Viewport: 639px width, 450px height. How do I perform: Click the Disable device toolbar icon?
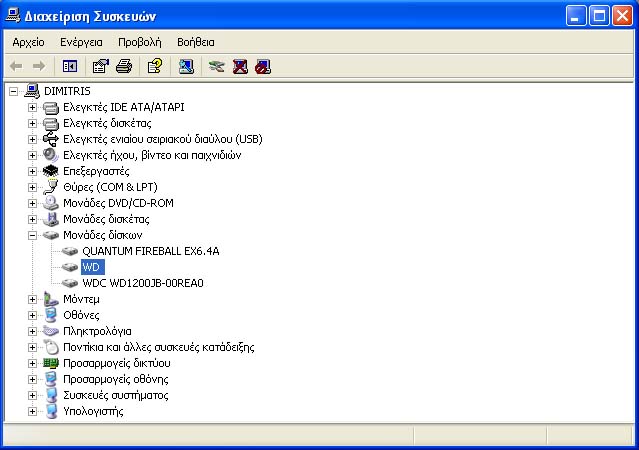263,66
